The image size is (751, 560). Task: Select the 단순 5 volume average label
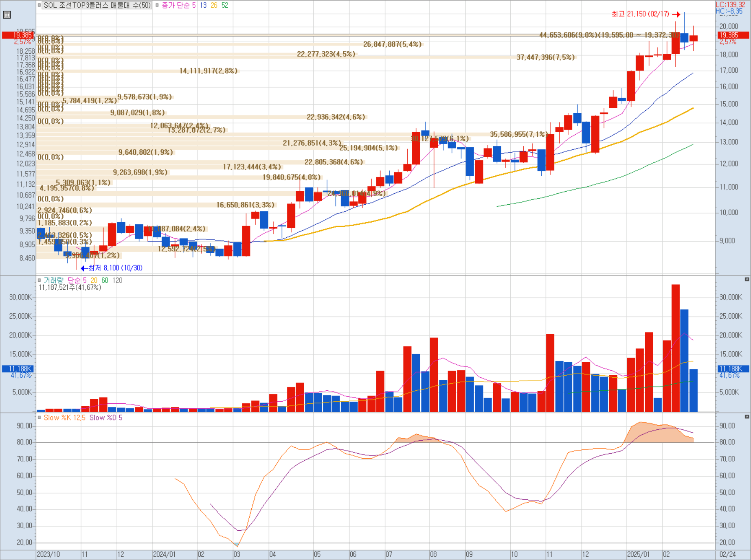[77, 280]
